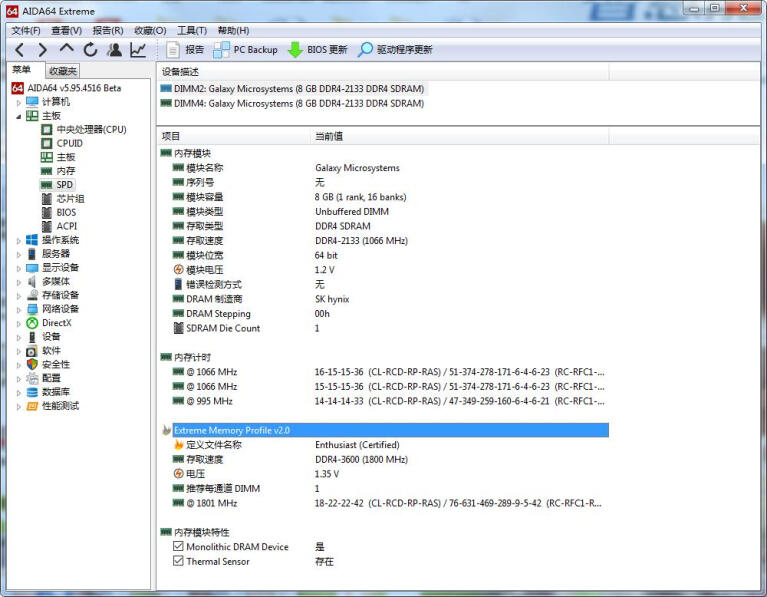Go back with the left arrow toolbar icon
The height and width of the screenshot is (597, 767).
(20, 49)
